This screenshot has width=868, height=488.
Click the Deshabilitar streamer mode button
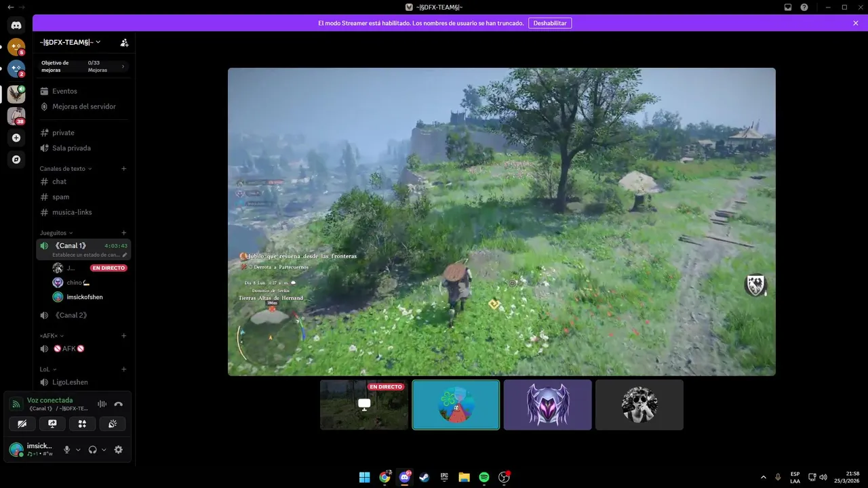point(550,23)
